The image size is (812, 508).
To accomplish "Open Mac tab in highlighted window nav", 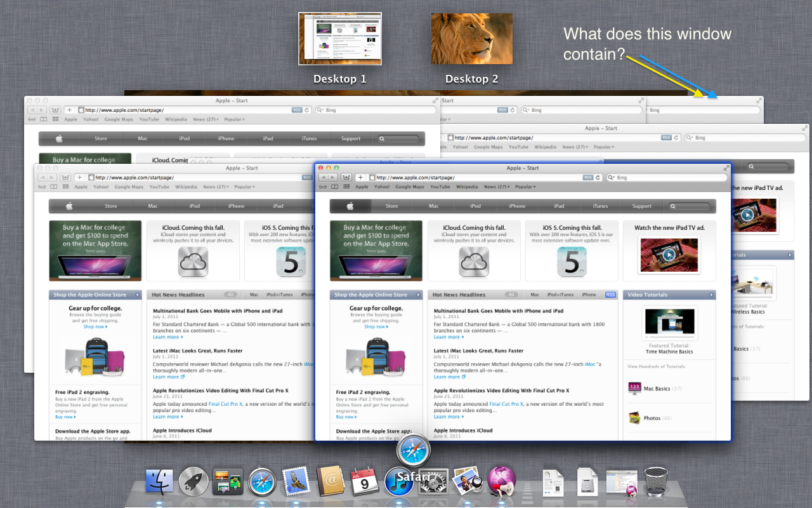I will tap(434, 206).
